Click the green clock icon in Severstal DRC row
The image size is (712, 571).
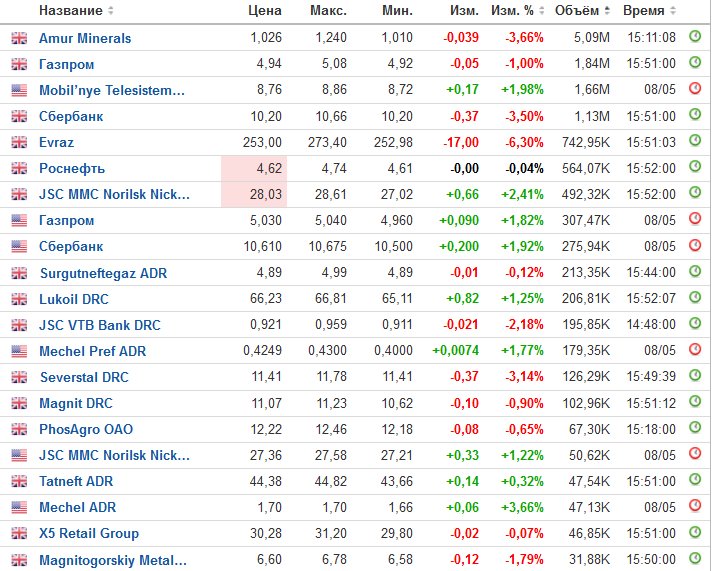695,375
